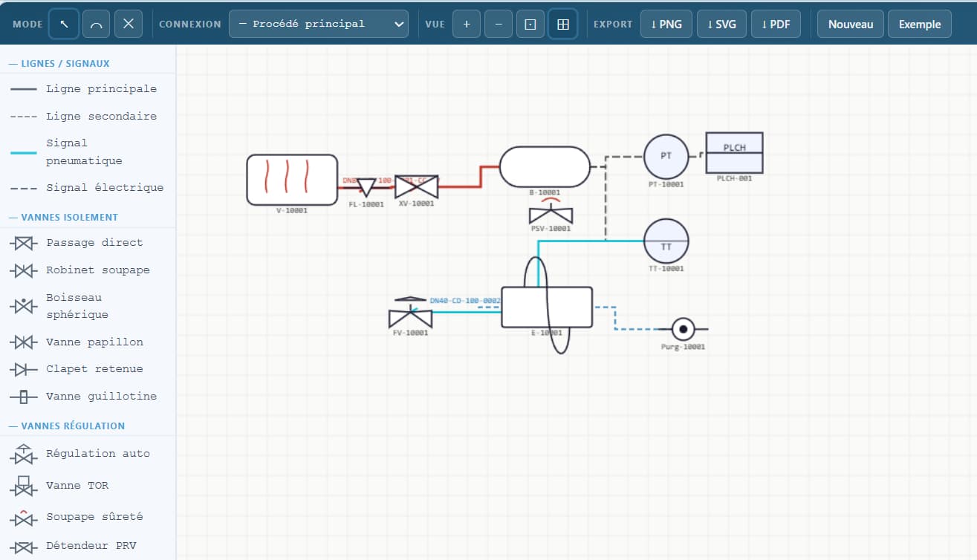Collapse the Vannes Isolement section header
The image size is (977, 560).
[69, 218]
